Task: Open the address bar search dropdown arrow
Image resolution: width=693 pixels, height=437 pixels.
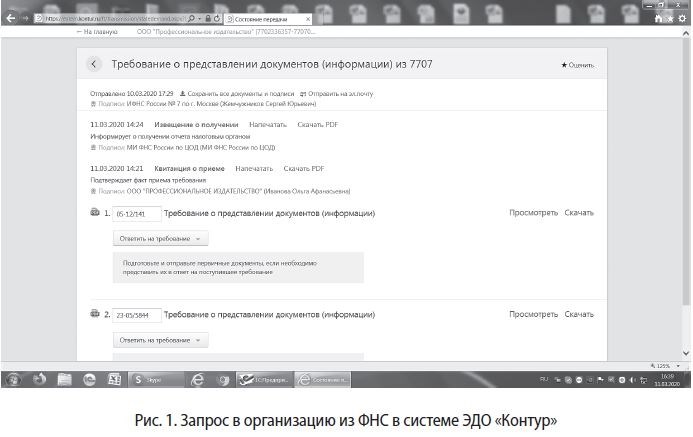Action: pos(200,19)
